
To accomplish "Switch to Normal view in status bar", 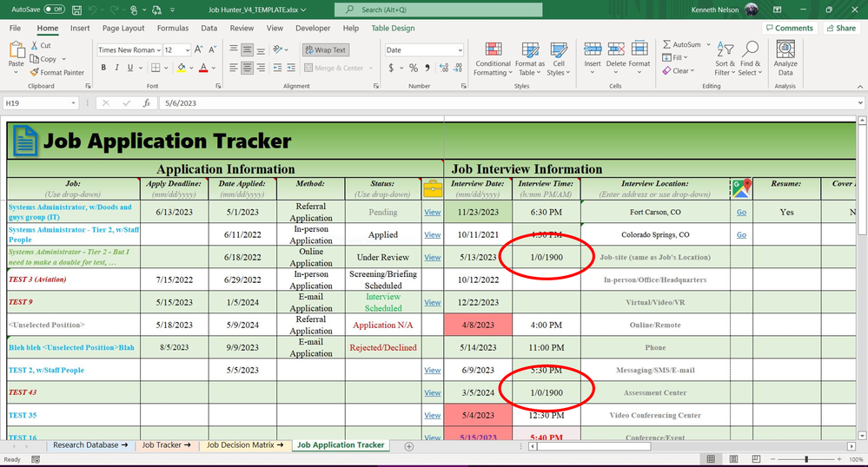I will tap(711, 459).
